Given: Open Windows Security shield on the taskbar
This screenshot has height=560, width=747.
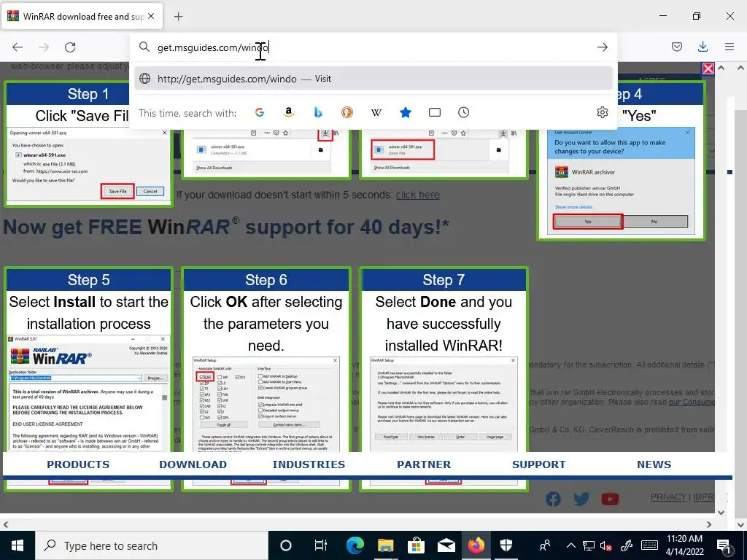Looking at the screenshot, I should (x=506, y=545).
